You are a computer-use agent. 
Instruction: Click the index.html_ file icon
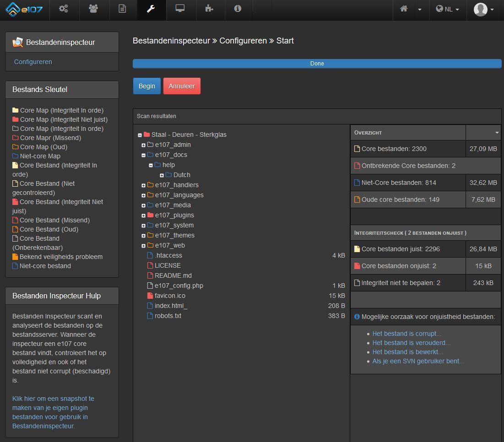(150, 306)
